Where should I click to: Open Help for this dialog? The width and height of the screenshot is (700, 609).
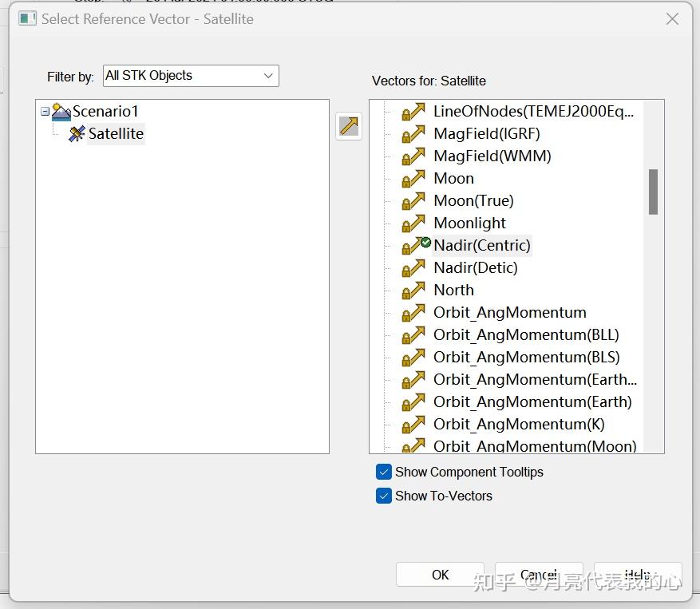(x=638, y=575)
